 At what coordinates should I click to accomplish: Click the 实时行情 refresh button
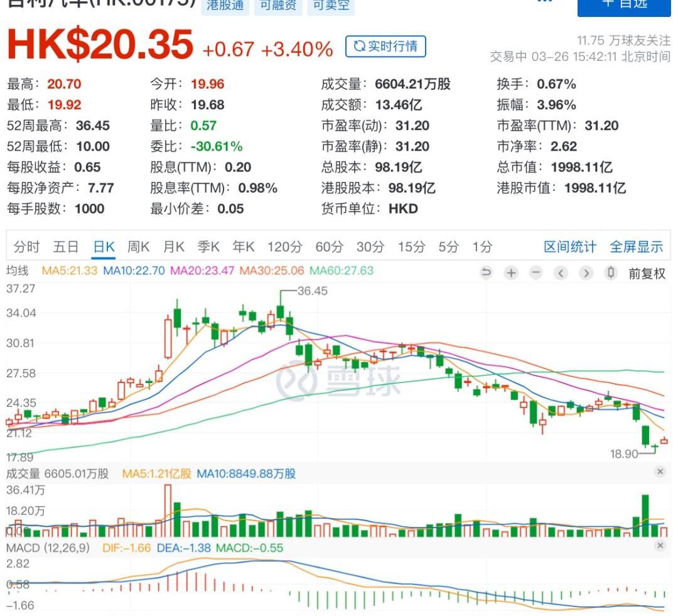click(385, 46)
